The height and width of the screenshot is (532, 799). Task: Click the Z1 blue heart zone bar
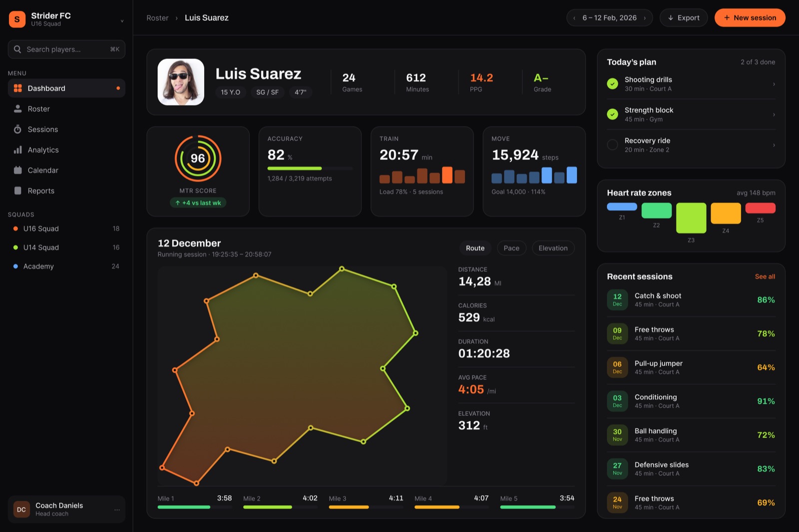tap(622, 207)
